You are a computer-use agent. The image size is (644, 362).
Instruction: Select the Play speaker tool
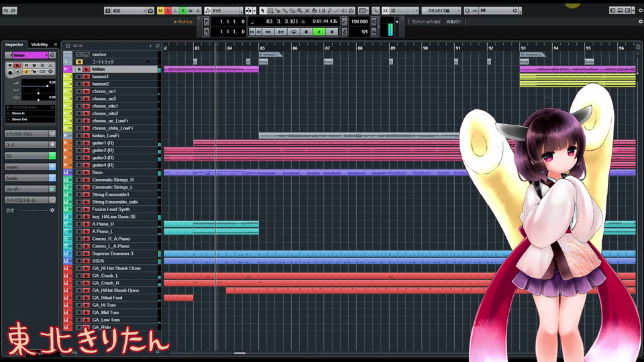(343, 11)
